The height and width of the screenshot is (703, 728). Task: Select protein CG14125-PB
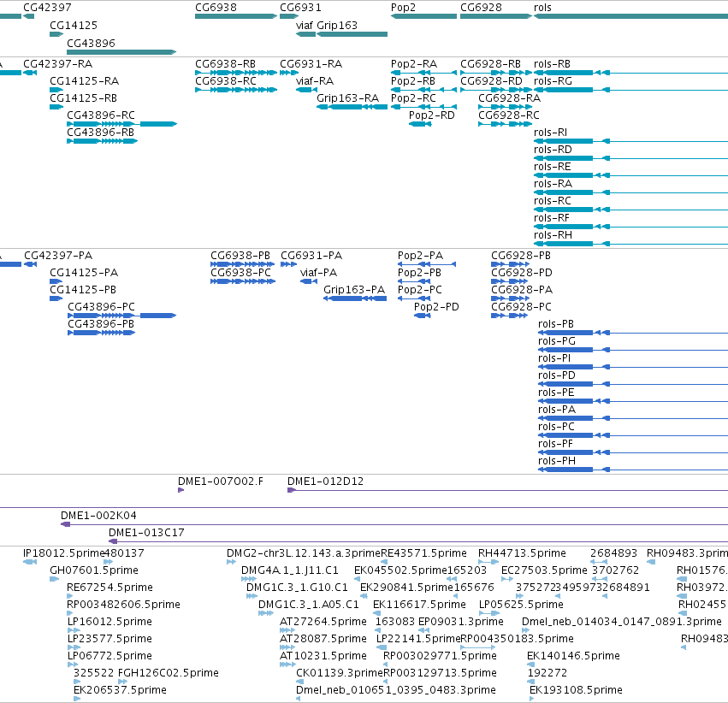pyautogui.click(x=56, y=298)
